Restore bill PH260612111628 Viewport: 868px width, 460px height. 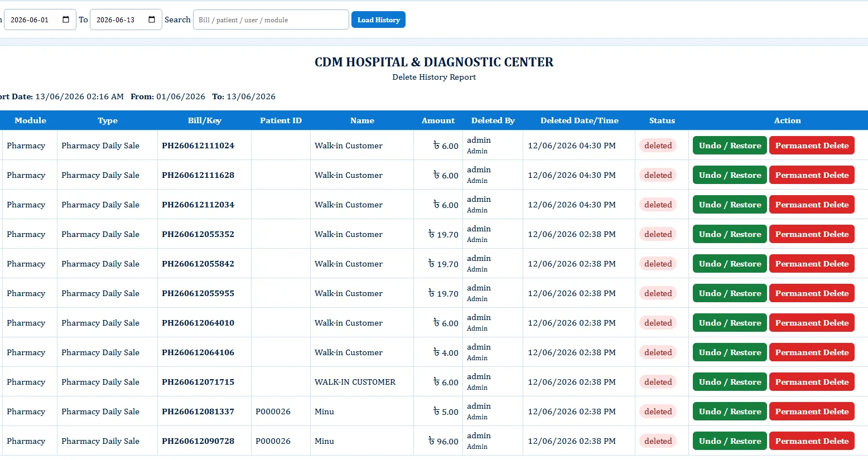(x=730, y=175)
